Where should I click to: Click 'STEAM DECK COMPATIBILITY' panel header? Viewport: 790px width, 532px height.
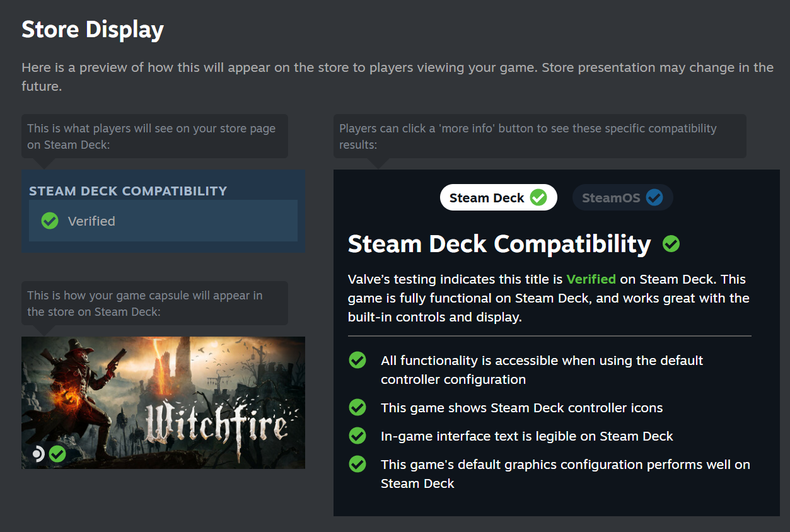point(128,191)
